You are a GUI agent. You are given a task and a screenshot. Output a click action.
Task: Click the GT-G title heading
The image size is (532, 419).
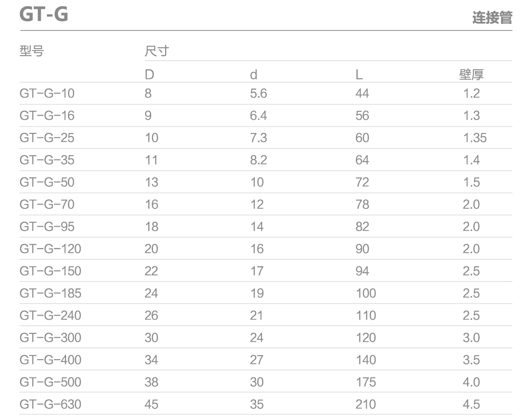[44, 15]
